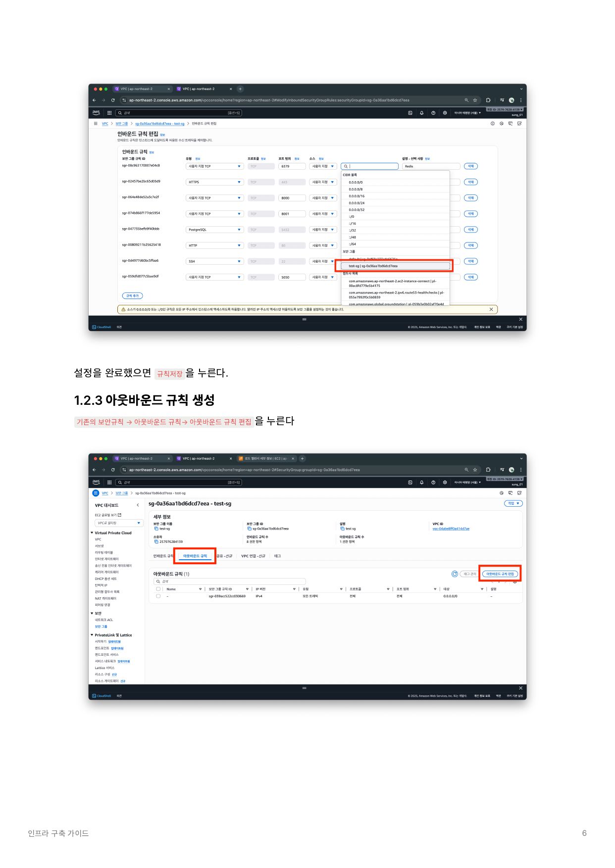Copy the owner account number 257976284139
Image resolution: width=615 pixels, height=868 pixels.
click(156, 542)
